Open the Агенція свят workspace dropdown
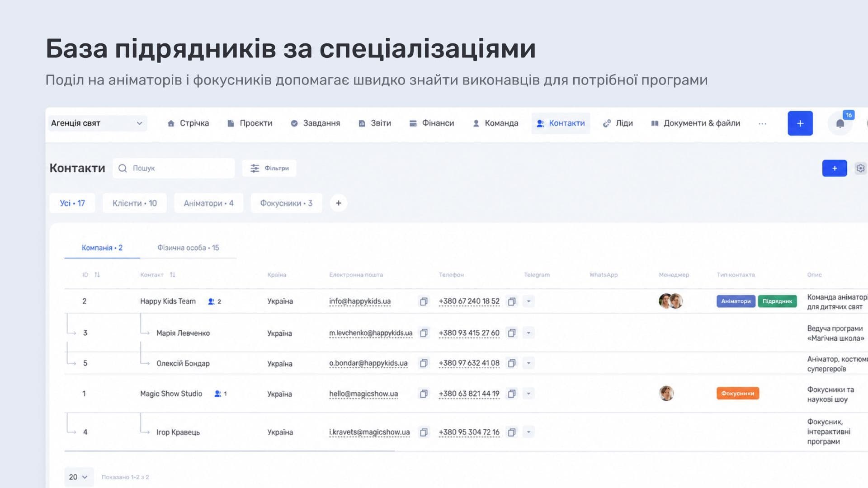The width and height of the screenshot is (868, 488). tap(98, 123)
